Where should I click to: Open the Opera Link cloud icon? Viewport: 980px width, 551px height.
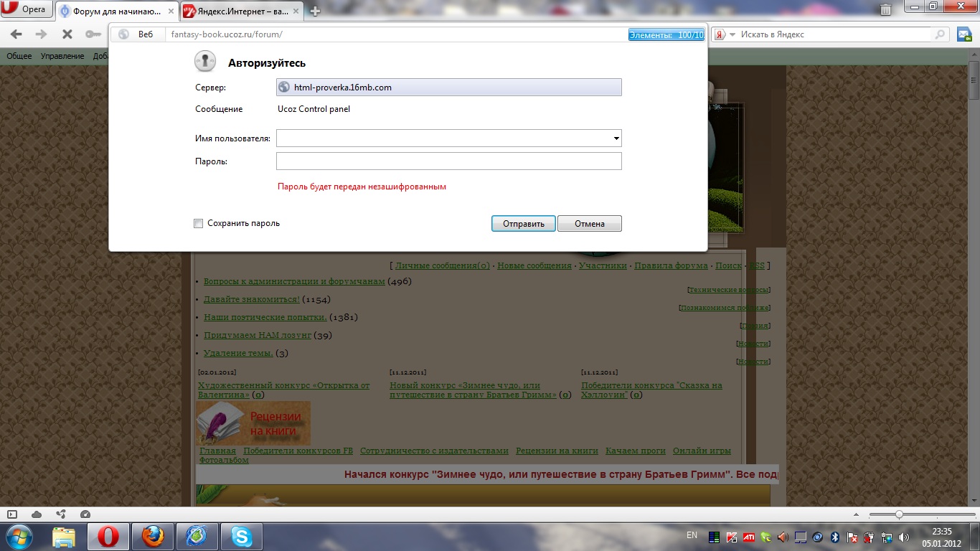(x=37, y=514)
